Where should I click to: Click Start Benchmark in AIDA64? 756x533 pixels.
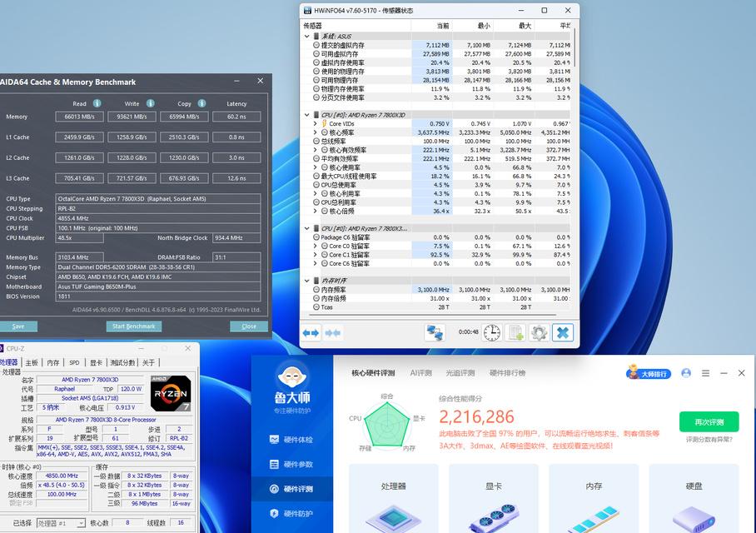point(134,326)
